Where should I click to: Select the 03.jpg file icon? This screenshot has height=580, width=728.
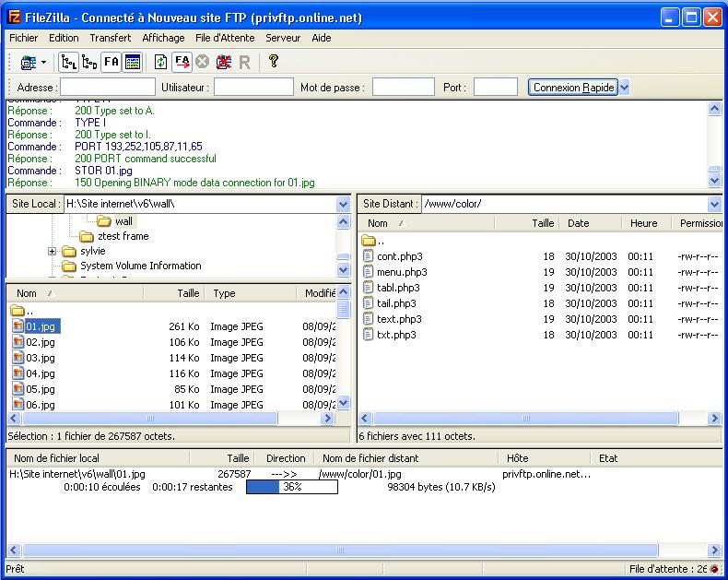(x=18, y=358)
